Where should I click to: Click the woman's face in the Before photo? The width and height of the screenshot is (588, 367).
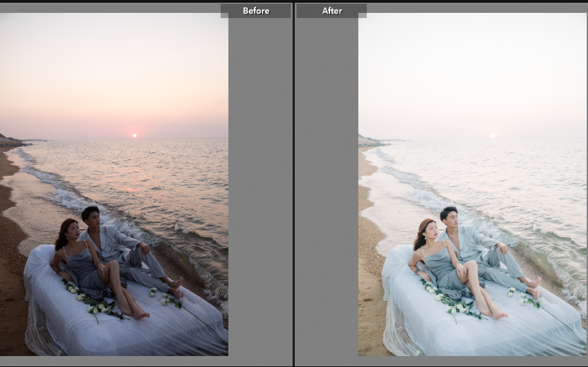coord(71,231)
